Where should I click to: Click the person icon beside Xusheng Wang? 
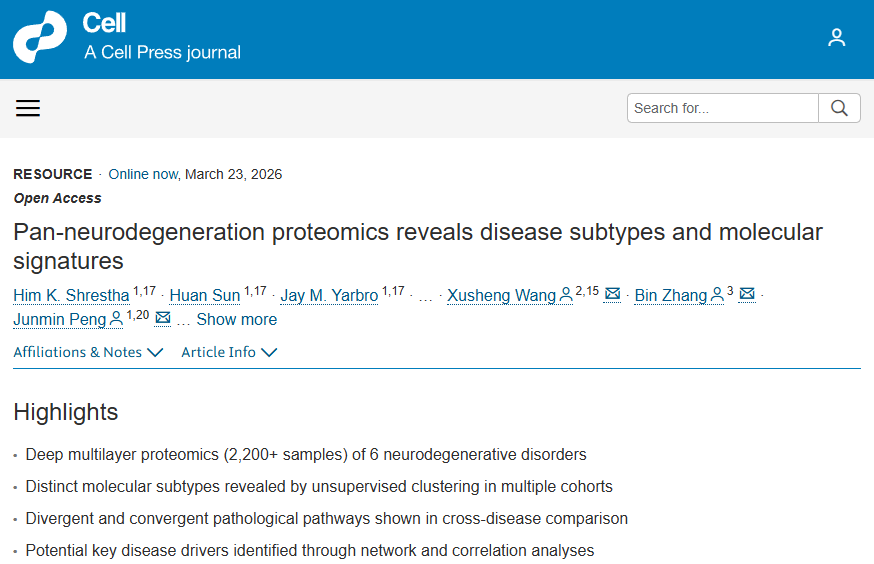[x=566, y=295]
